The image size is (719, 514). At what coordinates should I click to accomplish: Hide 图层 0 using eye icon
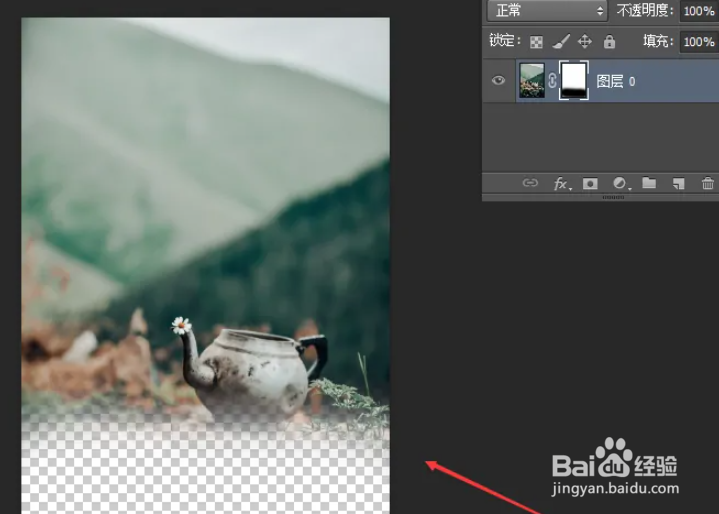(x=498, y=81)
